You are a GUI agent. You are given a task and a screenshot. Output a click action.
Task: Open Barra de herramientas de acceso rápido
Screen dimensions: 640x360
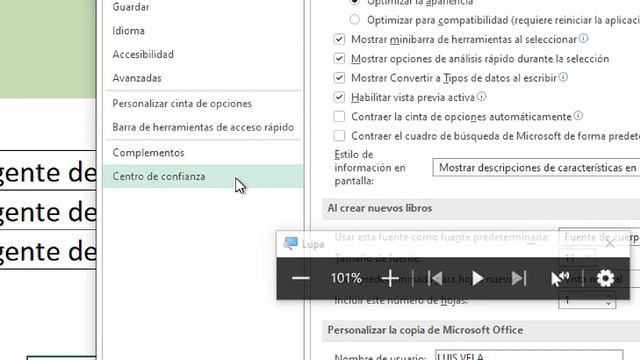click(x=203, y=127)
